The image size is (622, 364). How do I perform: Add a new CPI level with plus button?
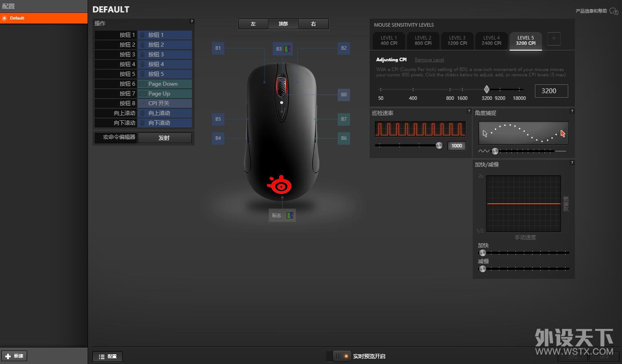click(x=554, y=39)
